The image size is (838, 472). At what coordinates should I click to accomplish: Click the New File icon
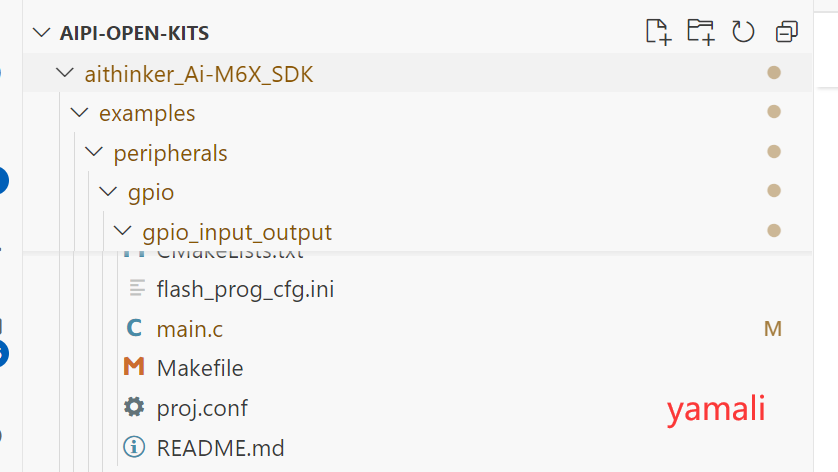[658, 32]
